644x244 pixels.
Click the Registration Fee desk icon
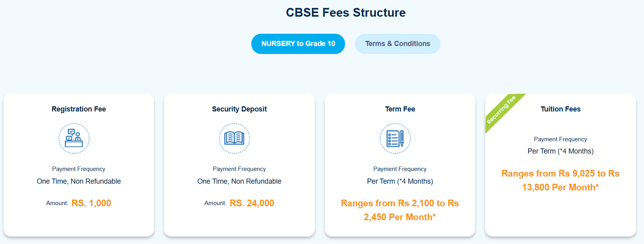click(74, 138)
